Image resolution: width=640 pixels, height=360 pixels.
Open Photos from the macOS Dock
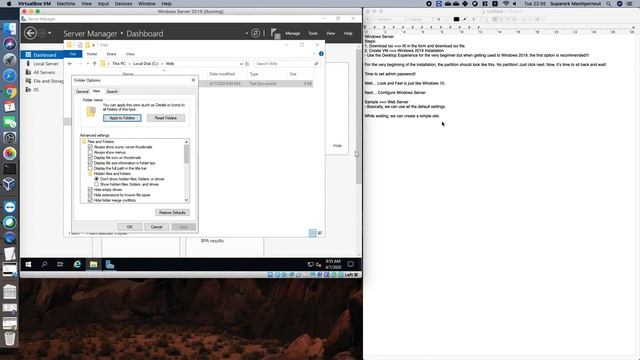tap(10, 153)
